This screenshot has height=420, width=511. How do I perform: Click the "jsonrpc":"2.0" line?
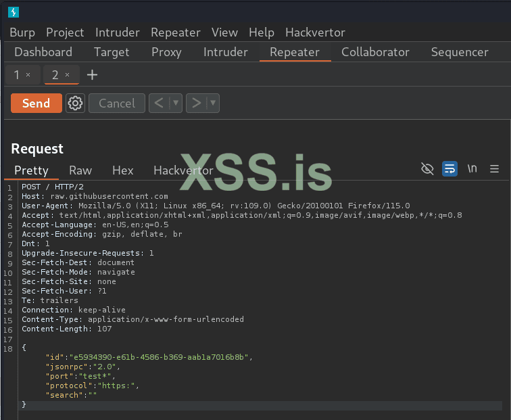[x=82, y=367]
